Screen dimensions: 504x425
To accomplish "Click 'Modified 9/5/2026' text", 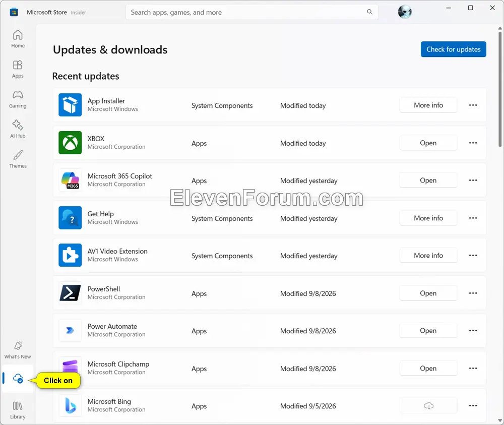I will (x=308, y=406).
